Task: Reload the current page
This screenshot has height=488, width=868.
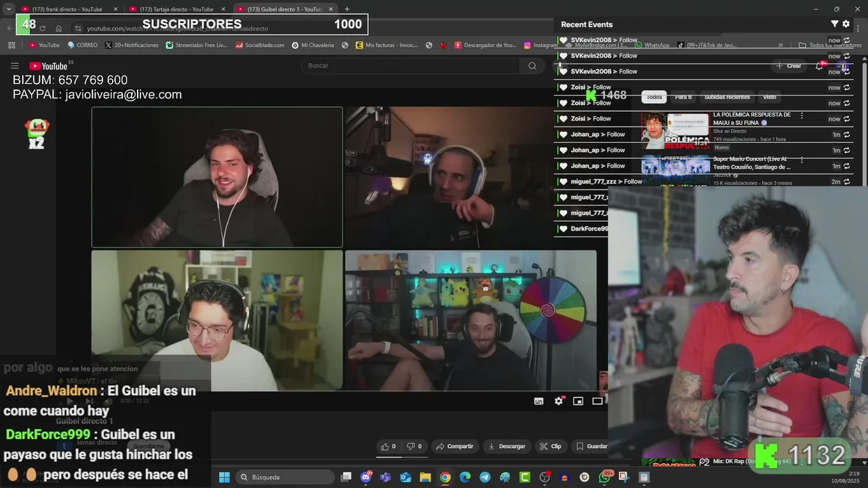Action: [x=42, y=28]
